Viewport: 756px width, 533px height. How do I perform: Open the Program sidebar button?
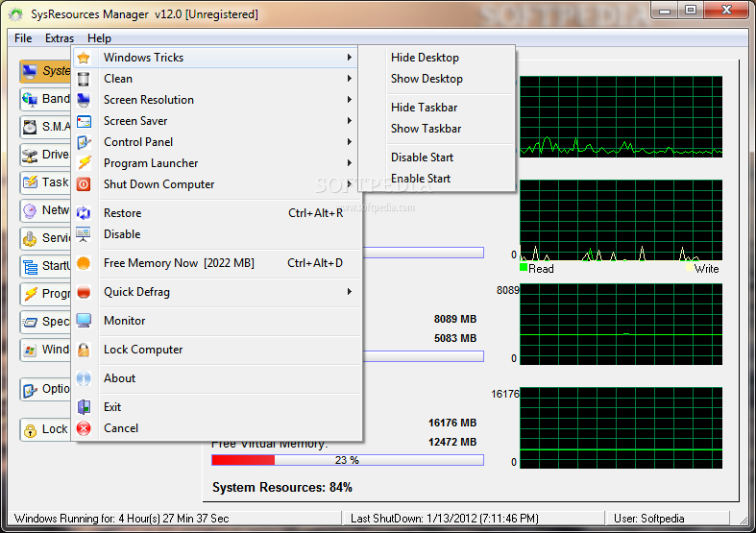click(x=46, y=294)
